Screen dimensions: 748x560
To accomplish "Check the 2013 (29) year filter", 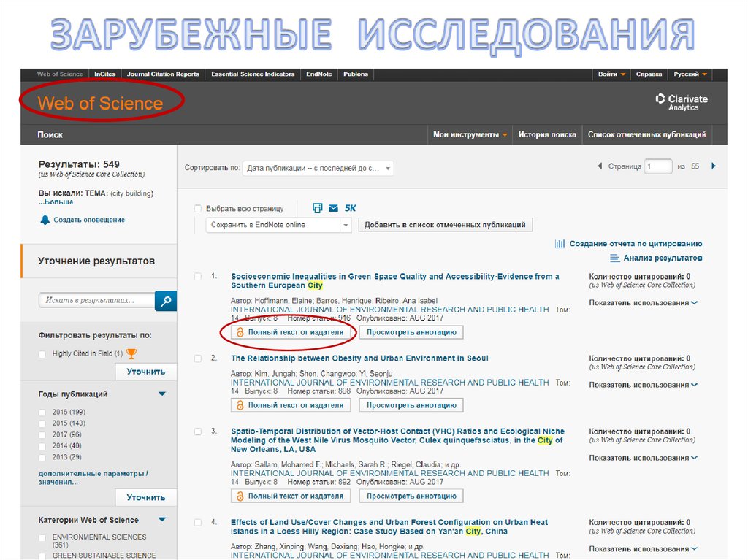I will (x=42, y=458).
